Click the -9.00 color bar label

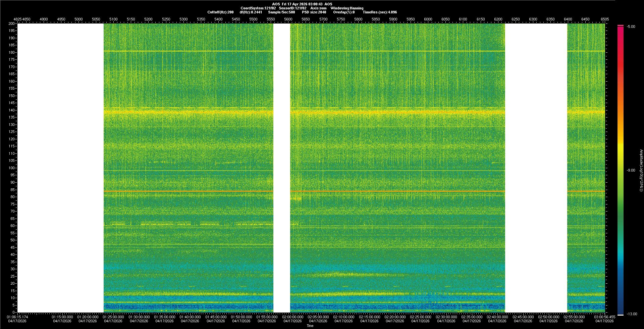(631, 170)
